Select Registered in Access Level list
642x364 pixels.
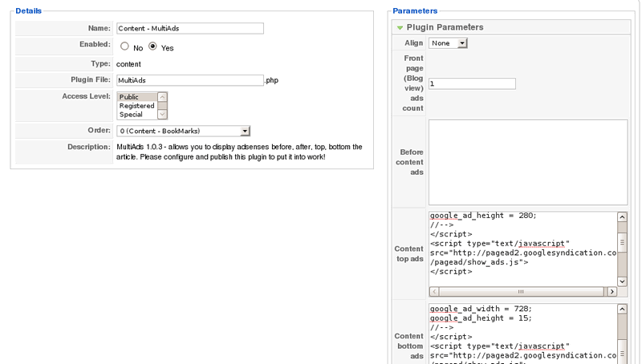136,106
